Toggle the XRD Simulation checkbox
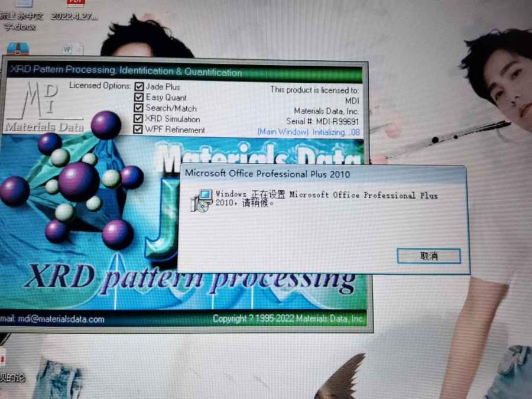Image resolution: width=532 pixels, height=399 pixels. click(x=138, y=118)
